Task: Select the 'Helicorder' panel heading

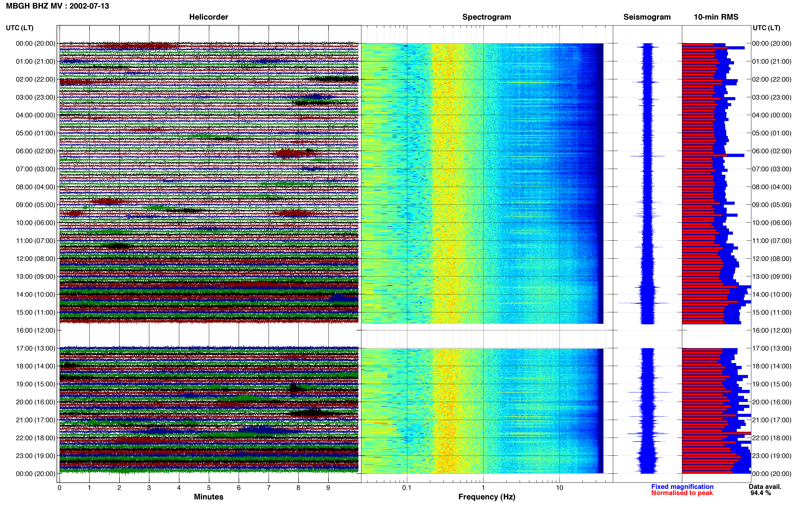Action: [x=209, y=17]
